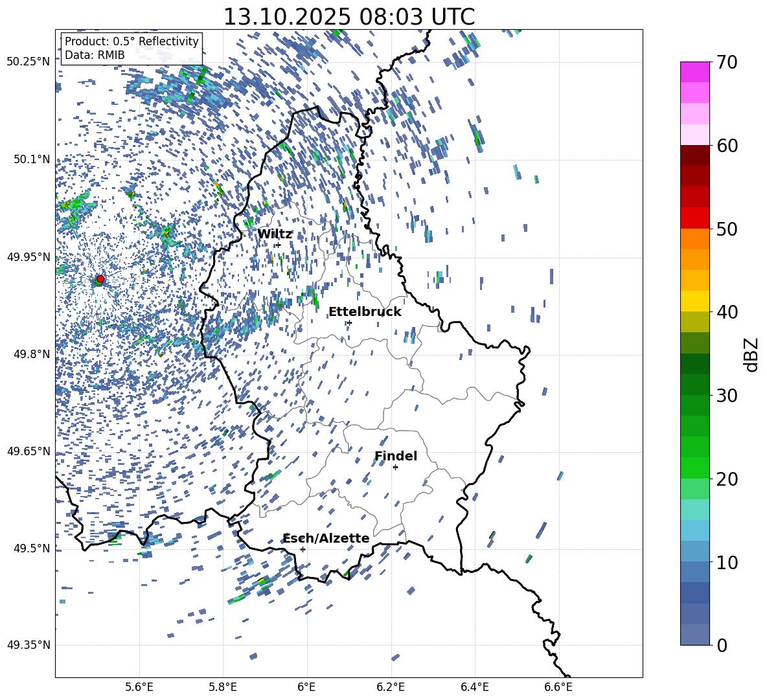The width and height of the screenshot is (767, 700).
Task: Click the Esch/Alzette station cross marker
Action: [303, 549]
